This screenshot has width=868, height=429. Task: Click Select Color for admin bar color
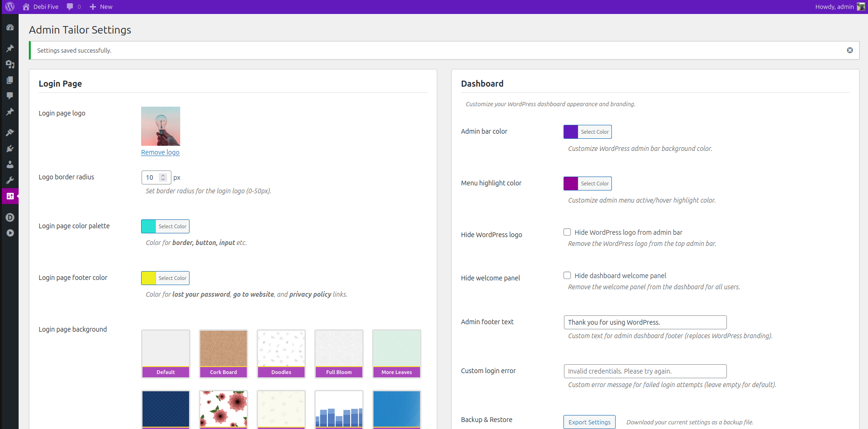[x=595, y=132]
